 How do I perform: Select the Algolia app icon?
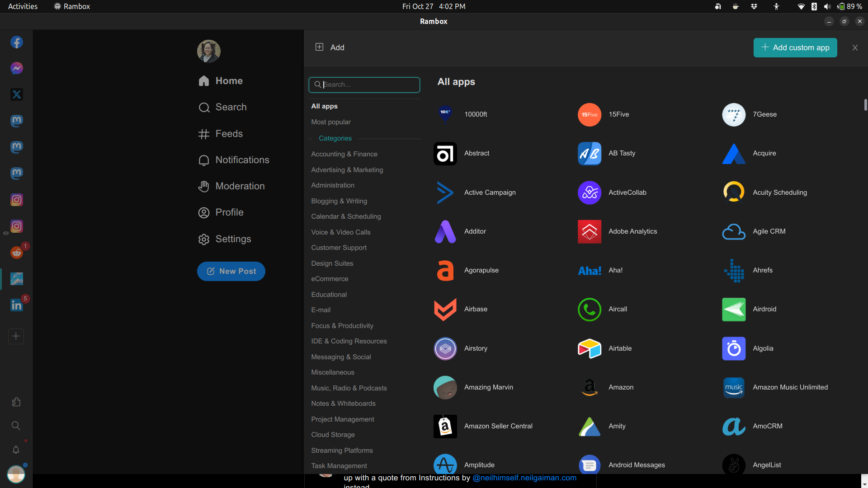click(734, 348)
